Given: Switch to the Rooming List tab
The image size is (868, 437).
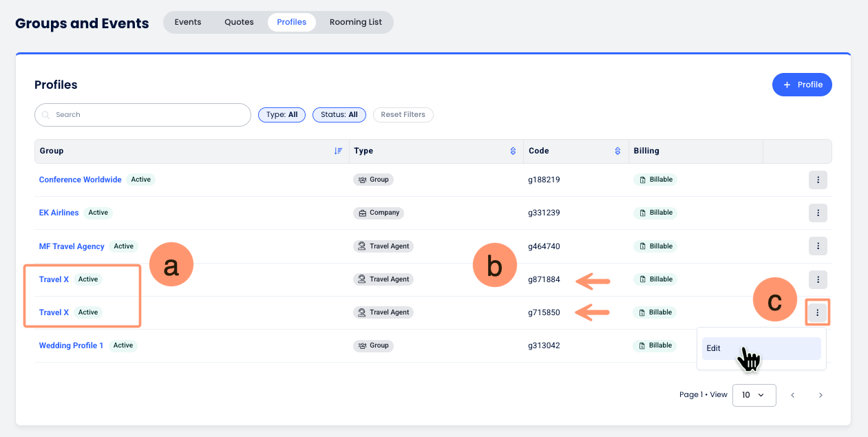Looking at the screenshot, I should (x=355, y=22).
